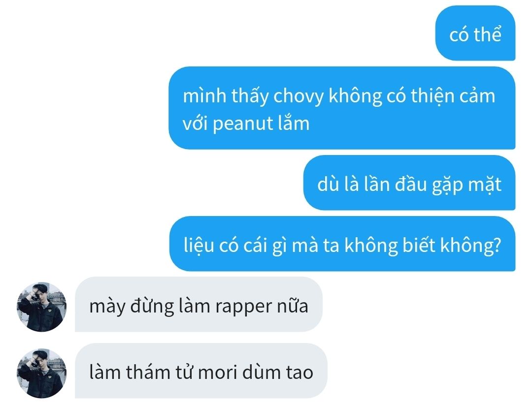Click the word 'chovy' in the message
Viewport: 532px width, 406px height.
(x=299, y=96)
